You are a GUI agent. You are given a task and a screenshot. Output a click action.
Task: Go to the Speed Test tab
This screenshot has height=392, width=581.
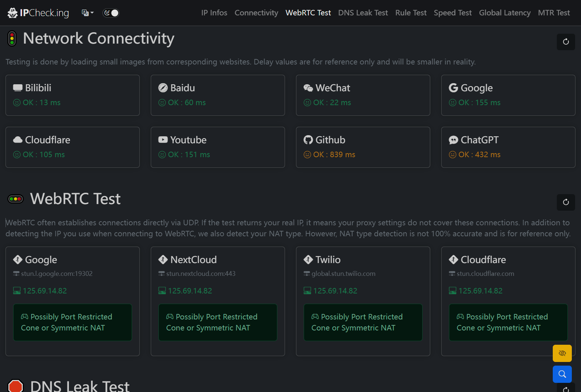click(453, 13)
